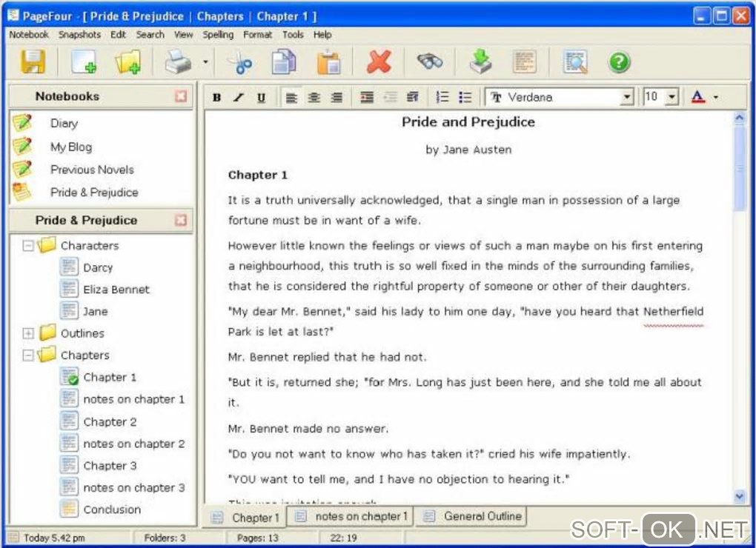
Task: Click the paragraph formatting icon
Action: point(412,98)
